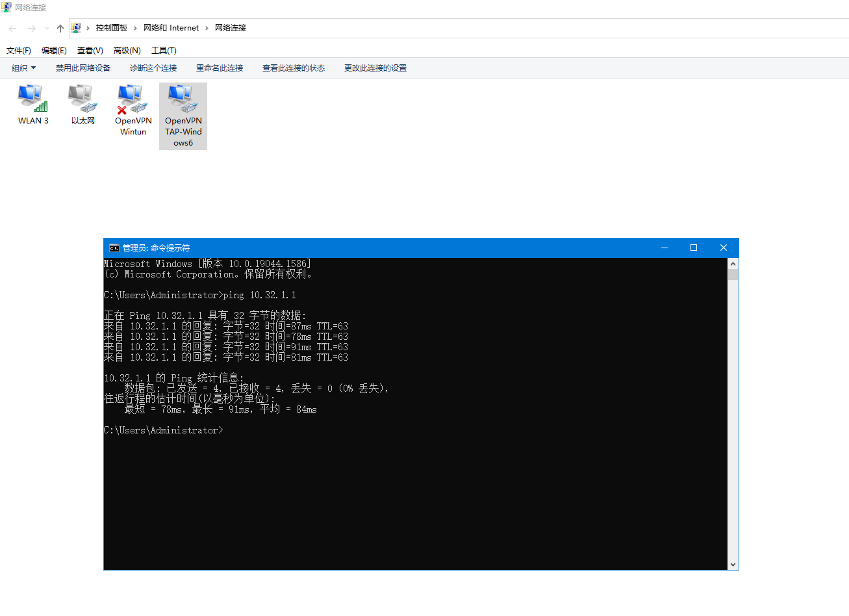The height and width of the screenshot is (616, 849).
Task: Click command prompt scrollbar down arrow
Action: [x=733, y=565]
